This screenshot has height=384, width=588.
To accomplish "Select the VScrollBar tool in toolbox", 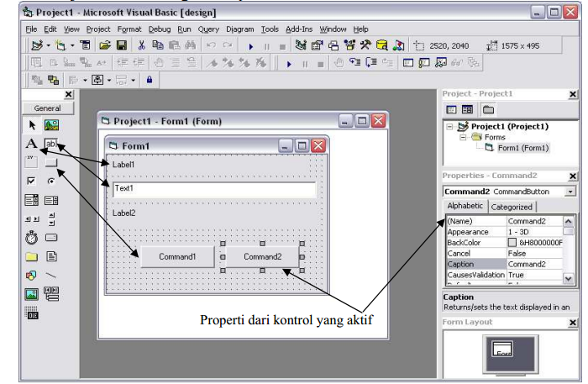I will tap(52, 219).
